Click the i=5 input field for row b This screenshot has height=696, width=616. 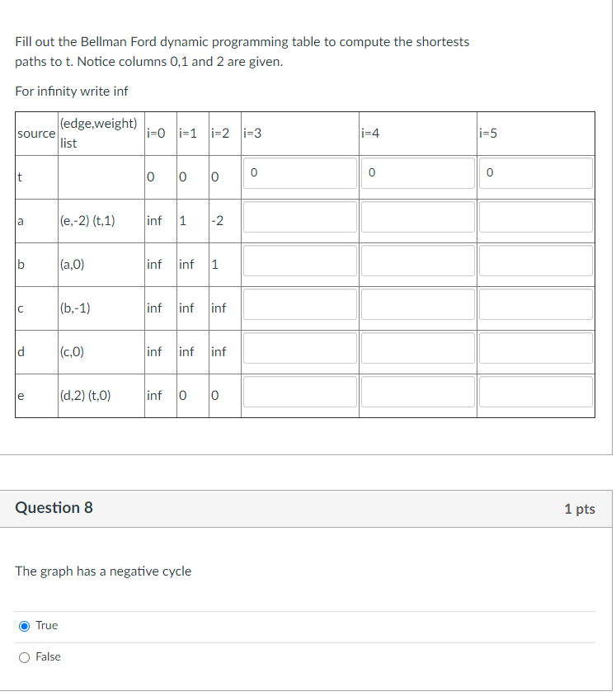tap(536, 261)
